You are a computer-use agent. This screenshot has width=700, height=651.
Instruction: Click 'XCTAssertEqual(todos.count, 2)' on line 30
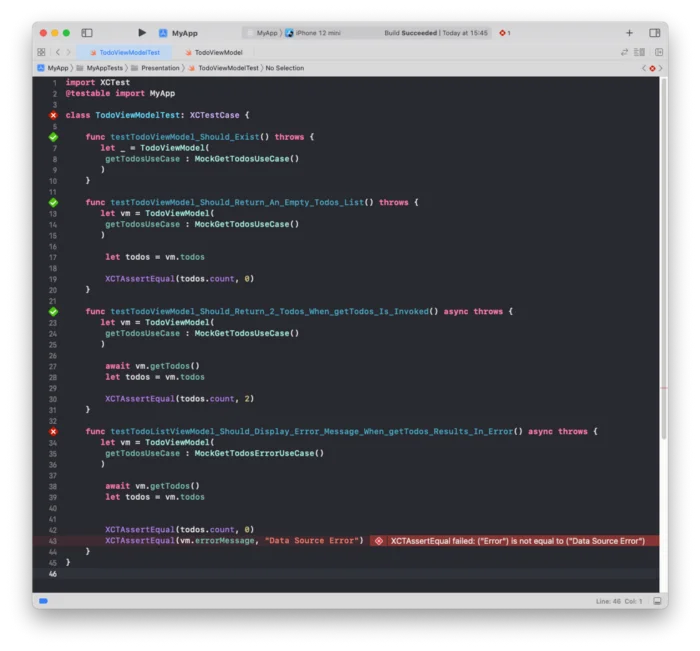click(179, 399)
